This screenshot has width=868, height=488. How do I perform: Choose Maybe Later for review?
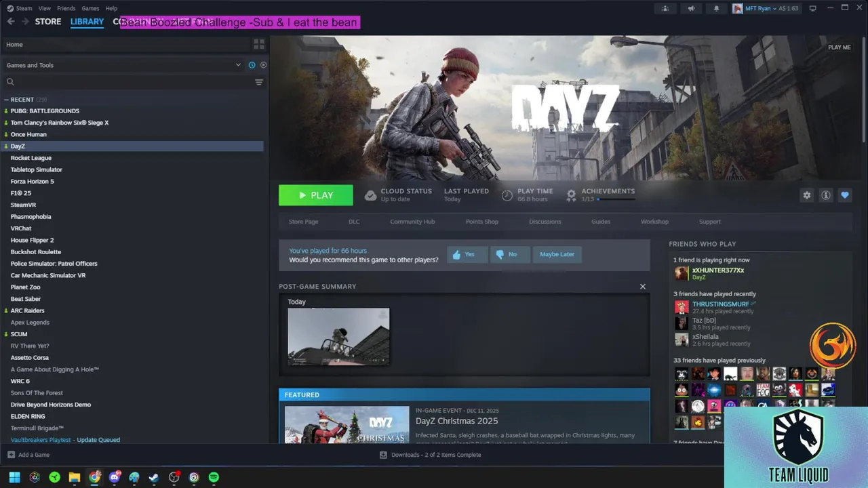click(x=557, y=254)
